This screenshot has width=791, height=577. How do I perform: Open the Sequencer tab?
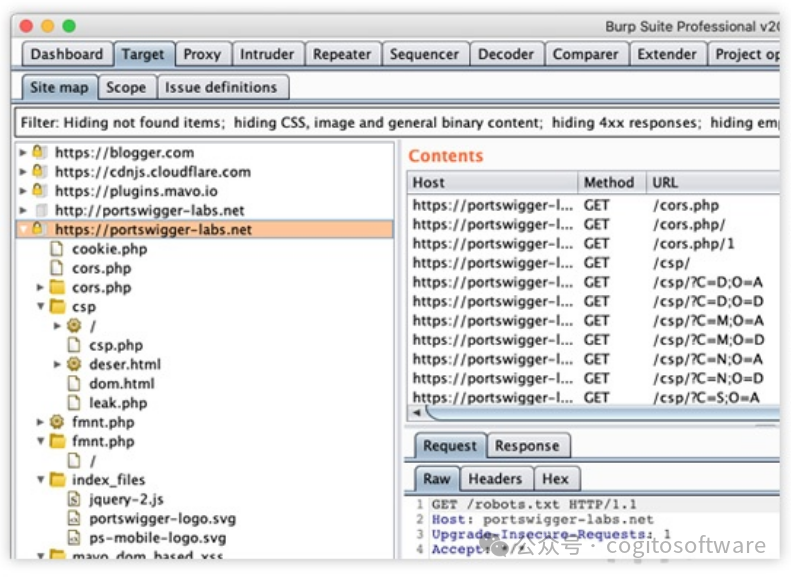(425, 54)
